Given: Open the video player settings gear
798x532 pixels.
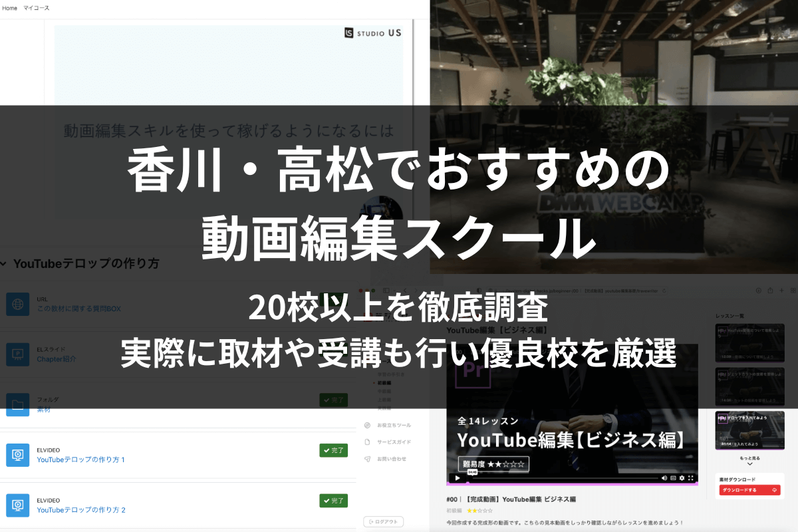Looking at the screenshot, I should pyautogui.click(x=682, y=478).
